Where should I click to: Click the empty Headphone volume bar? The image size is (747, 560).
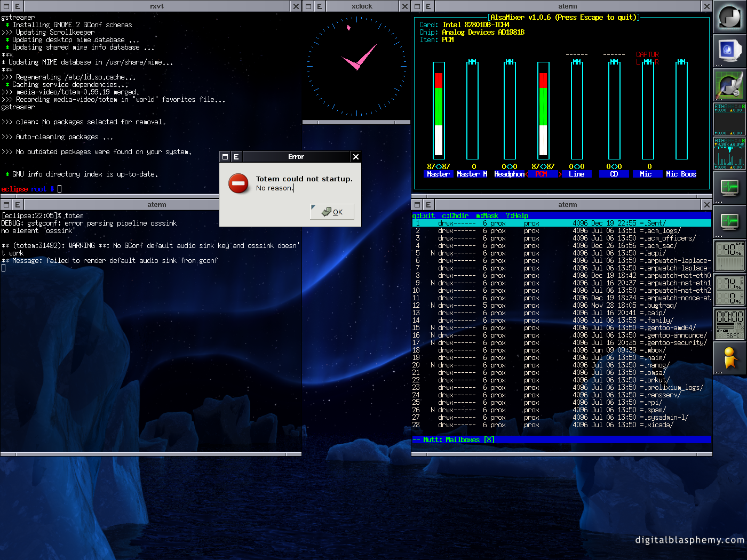pyautogui.click(x=510, y=111)
